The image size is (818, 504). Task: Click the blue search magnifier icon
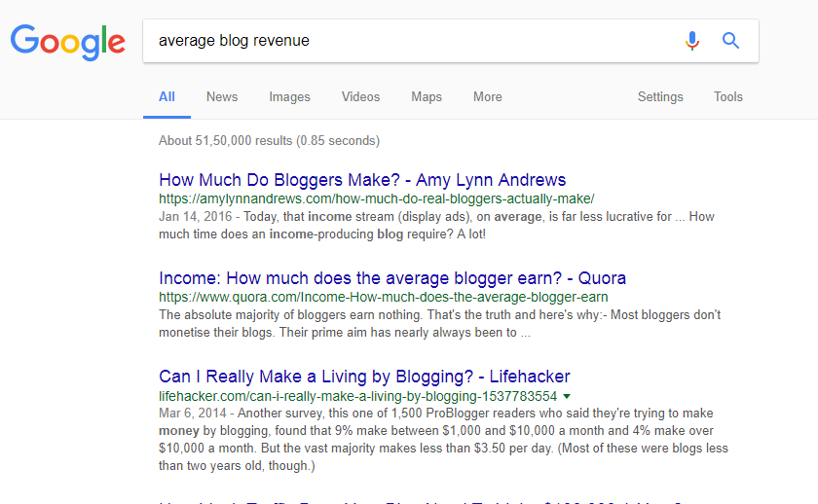point(730,40)
